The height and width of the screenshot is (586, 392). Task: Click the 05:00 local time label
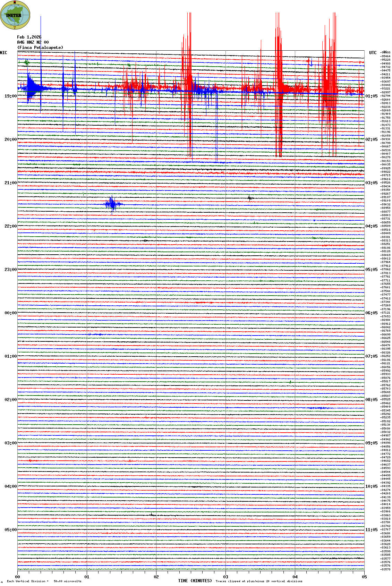click(x=10, y=530)
